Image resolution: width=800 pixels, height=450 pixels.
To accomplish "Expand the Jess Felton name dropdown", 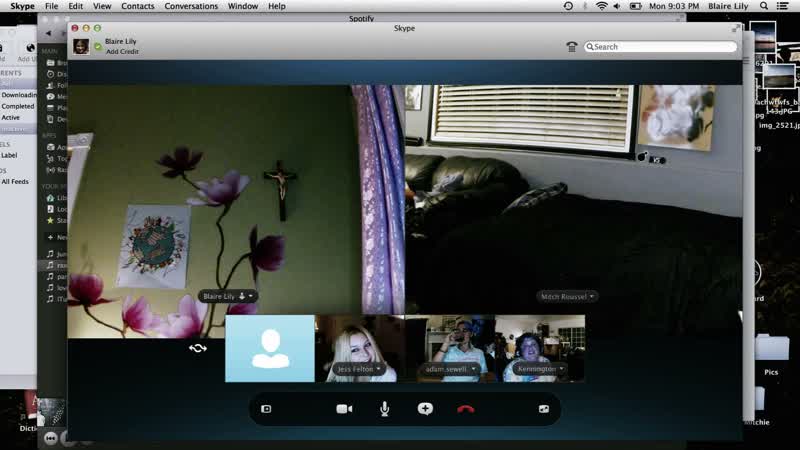I will (359, 369).
